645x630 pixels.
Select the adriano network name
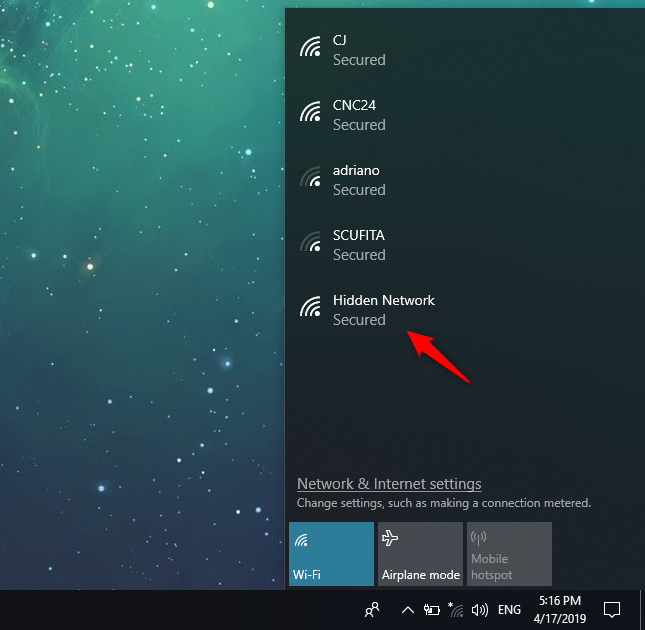click(356, 170)
